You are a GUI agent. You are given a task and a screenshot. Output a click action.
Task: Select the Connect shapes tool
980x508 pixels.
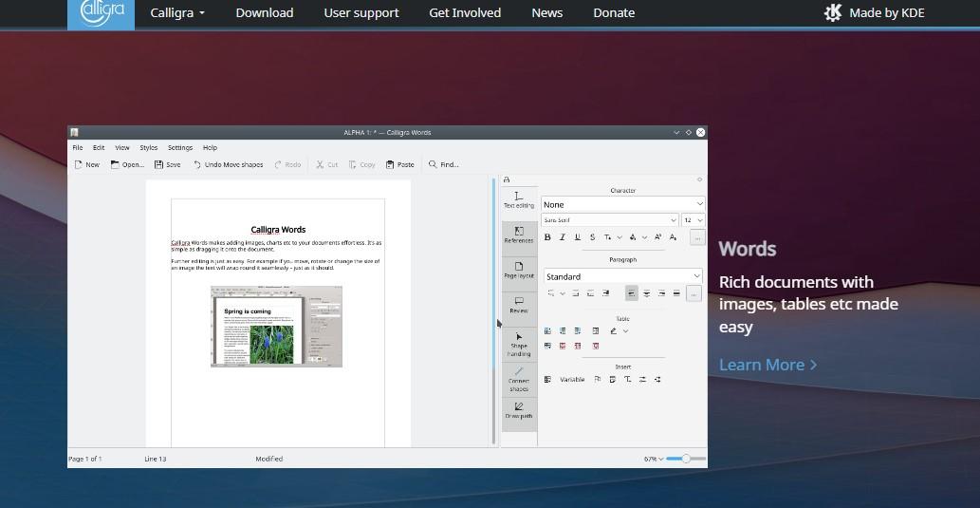[519, 380]
